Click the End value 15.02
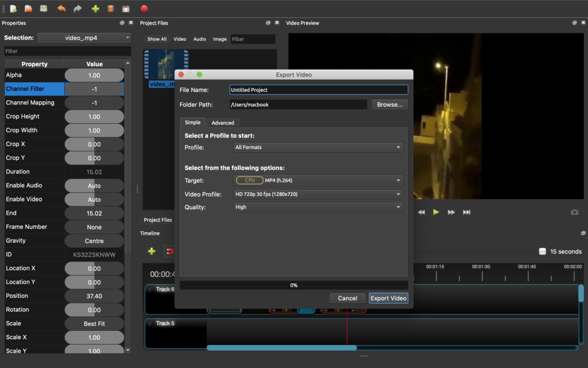The height and width of the screenshot is (368, 588). [94, 213]
